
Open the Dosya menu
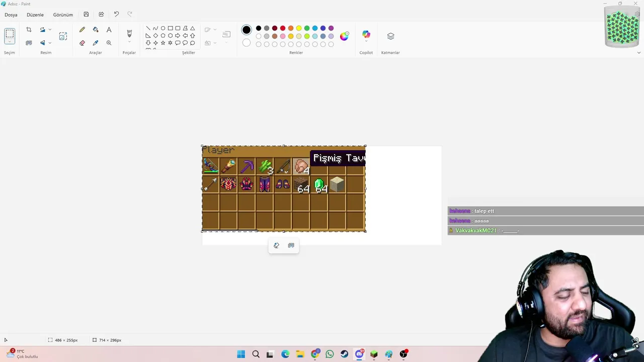pyautogui.click(x=11, y=15)
